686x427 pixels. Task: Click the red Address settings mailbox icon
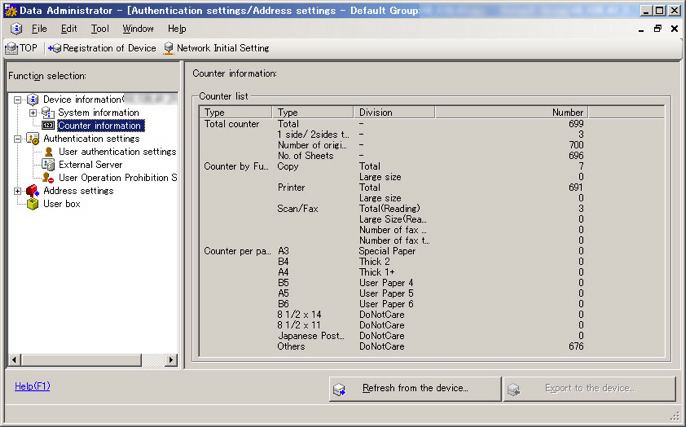tap(32, 191)
